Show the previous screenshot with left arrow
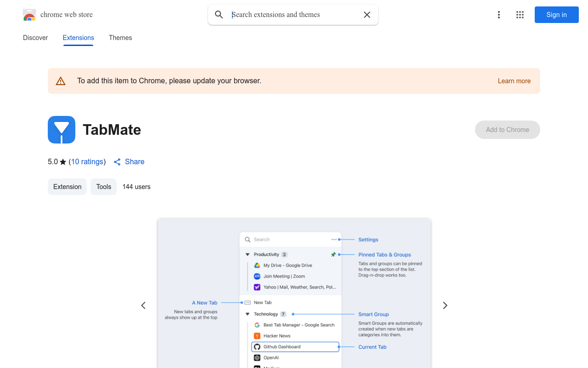This screenshot has height=368, width=588. tap(143, 305)
